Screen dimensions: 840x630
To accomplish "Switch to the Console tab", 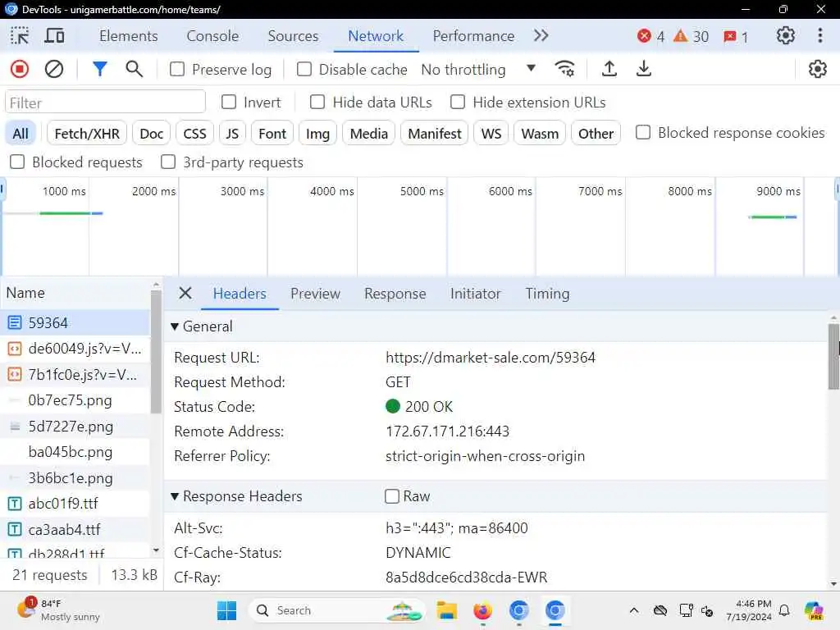I will coord(212,36).
